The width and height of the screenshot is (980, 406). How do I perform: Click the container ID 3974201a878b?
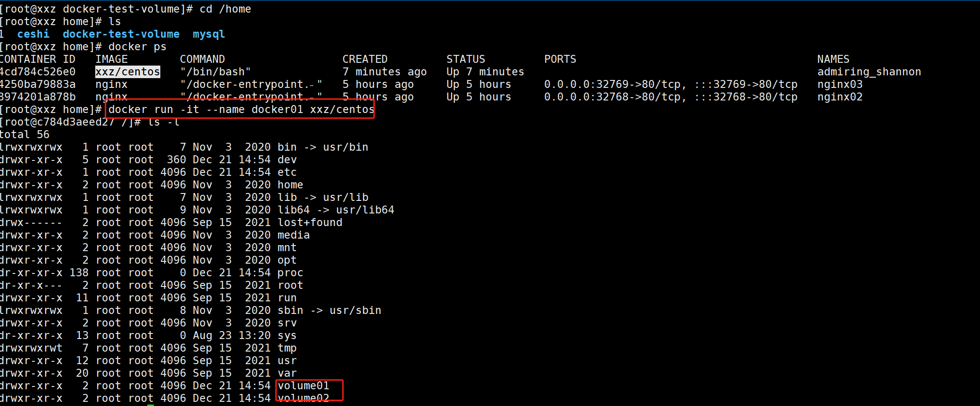37,97
